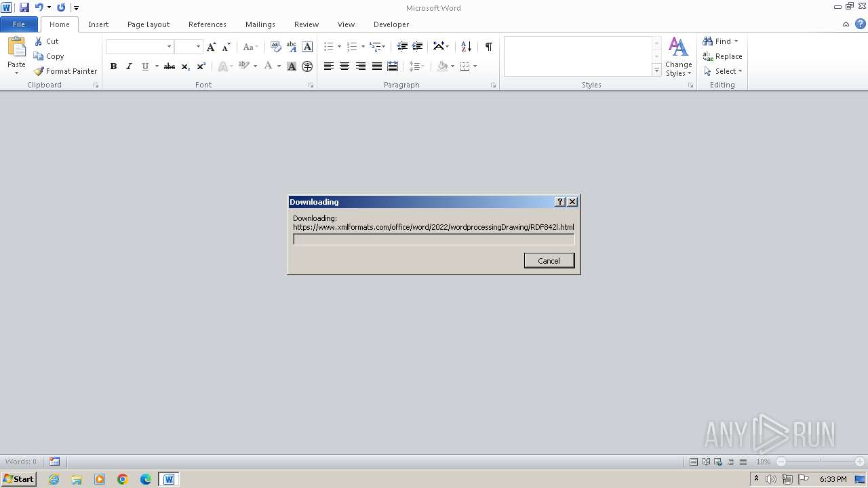
Task: Toggle Italic formatting
Action: pos(129,66)
